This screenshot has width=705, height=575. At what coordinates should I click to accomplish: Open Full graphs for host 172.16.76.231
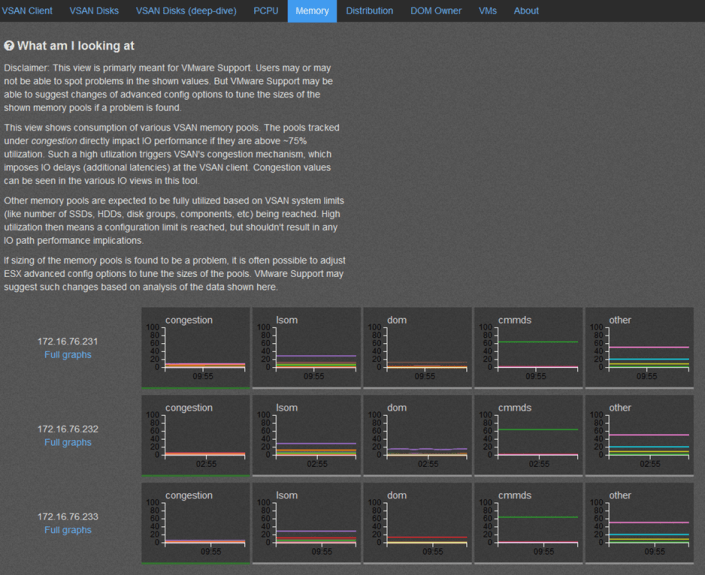(68, 355)
